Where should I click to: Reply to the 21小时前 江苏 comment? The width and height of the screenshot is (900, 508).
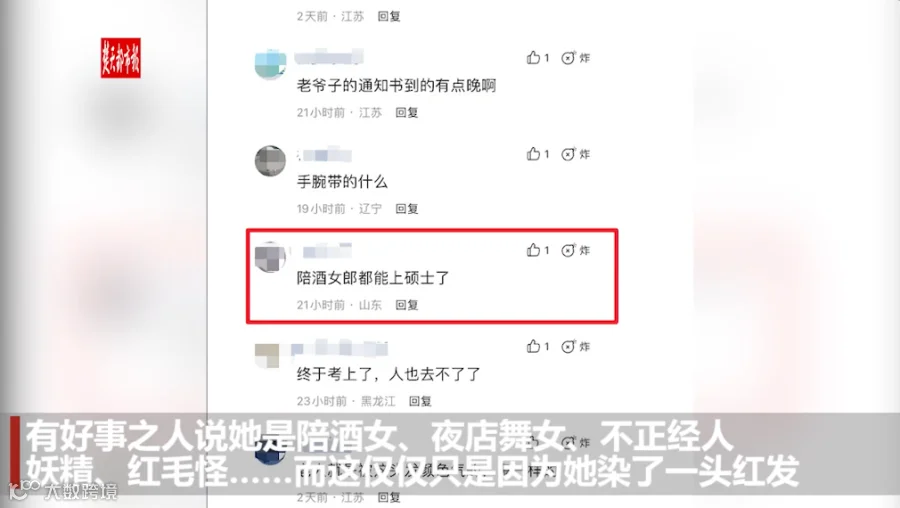tap(406, 113)
